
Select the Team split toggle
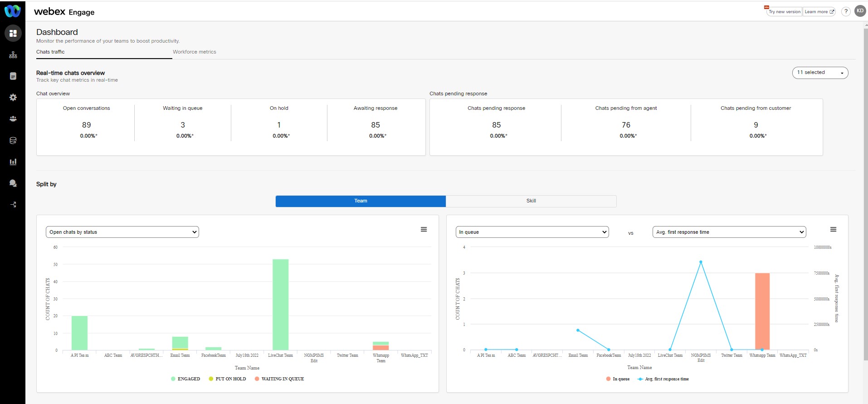click(x=361, y=201)
